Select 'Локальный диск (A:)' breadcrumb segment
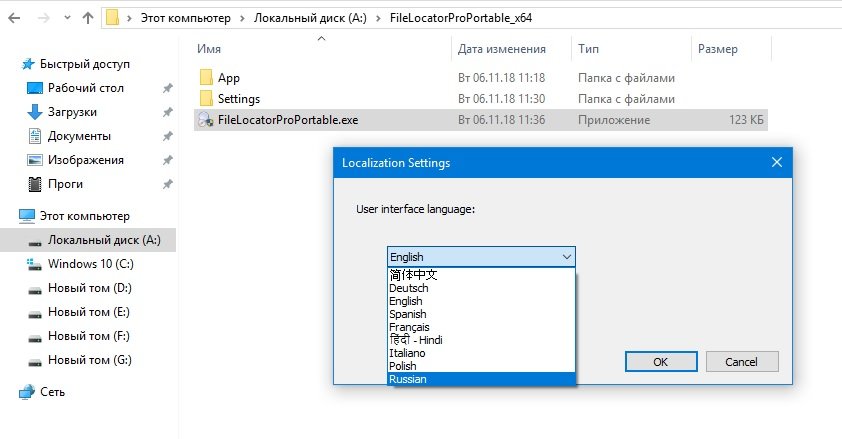The image size is (842, 439). pyautogui.click(x=310, y=18)
